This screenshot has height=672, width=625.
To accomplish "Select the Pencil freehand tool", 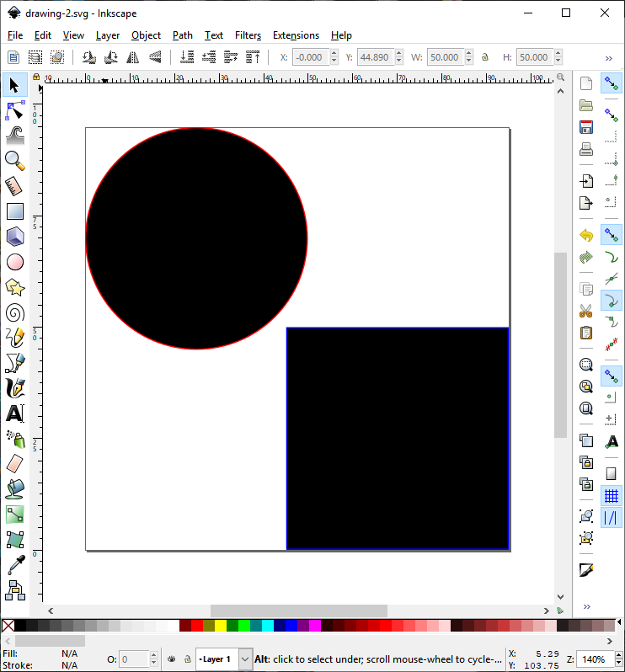I will (14, 338).
